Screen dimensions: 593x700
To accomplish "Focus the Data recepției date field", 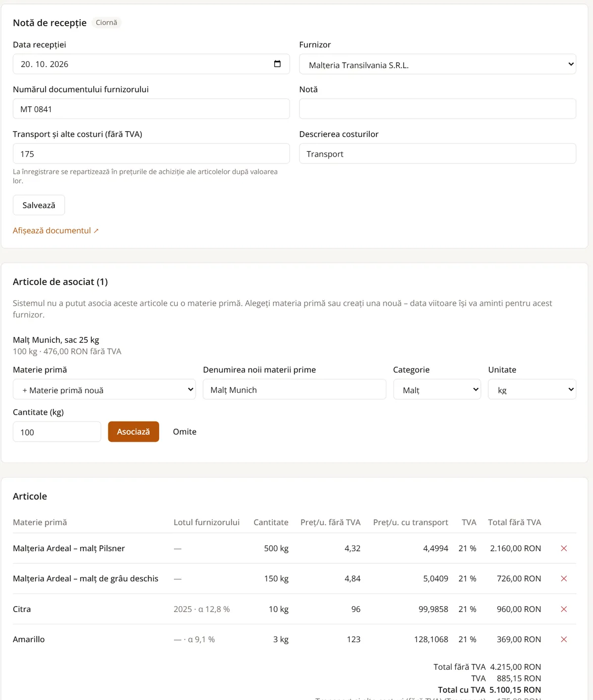I will tap(151, 64).
